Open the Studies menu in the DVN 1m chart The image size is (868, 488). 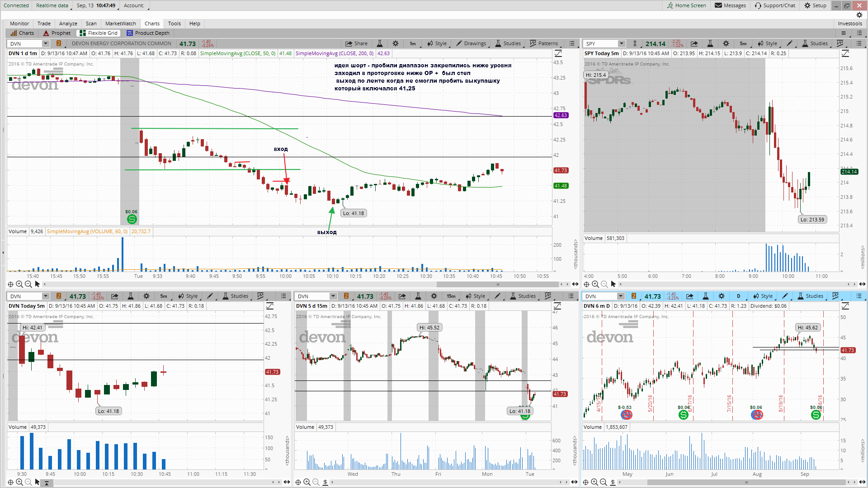tap(508, 43)
